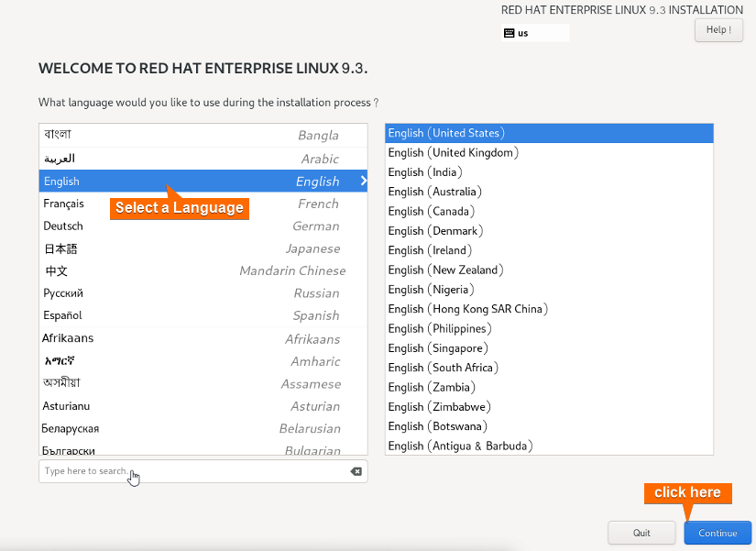This screenshot has width=756, height=551.
Task: Select Amharic language row
Action: tap(203, 361)
